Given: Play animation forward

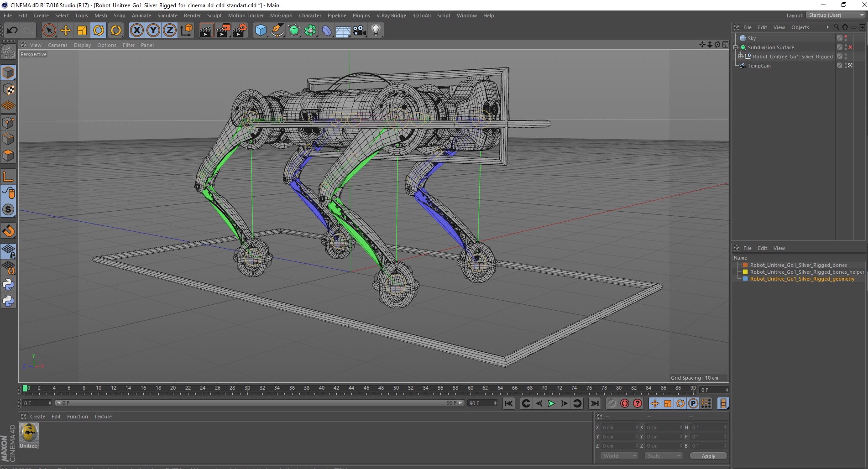Looking at the screenshot, I should click(x=551, y=403).
